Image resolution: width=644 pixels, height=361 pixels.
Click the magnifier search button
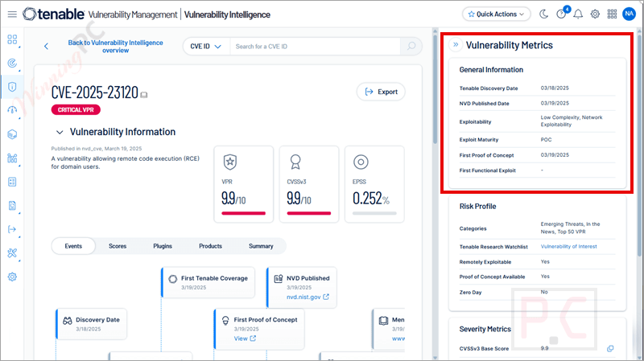point(411,47)
